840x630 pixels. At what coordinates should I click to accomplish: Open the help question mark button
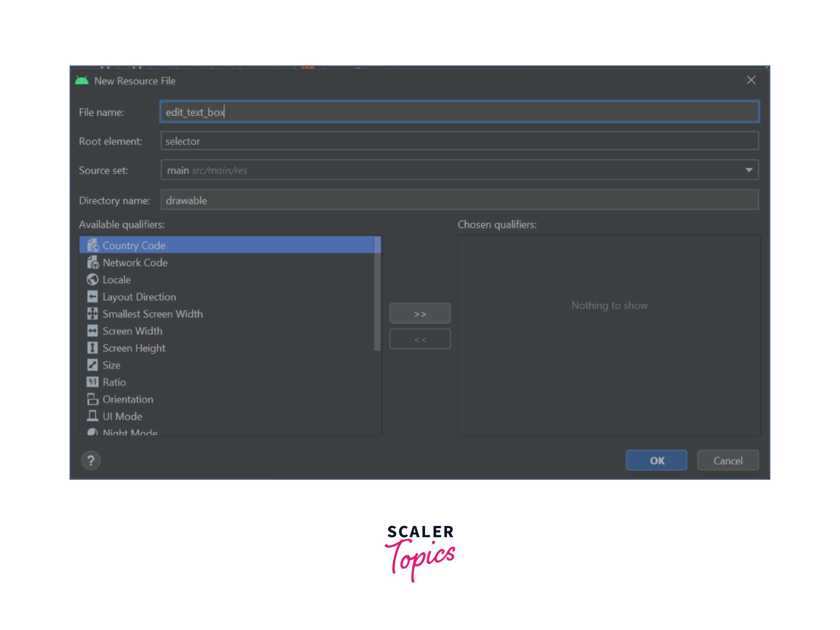point(91,460)
